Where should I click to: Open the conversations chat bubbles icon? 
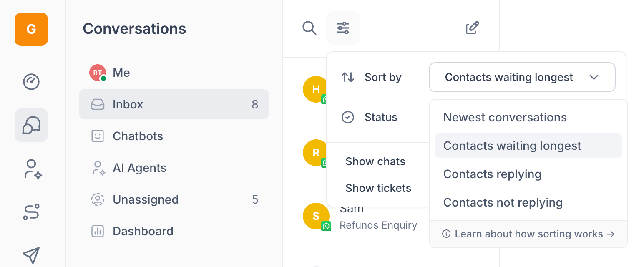[x=31, y=125]
